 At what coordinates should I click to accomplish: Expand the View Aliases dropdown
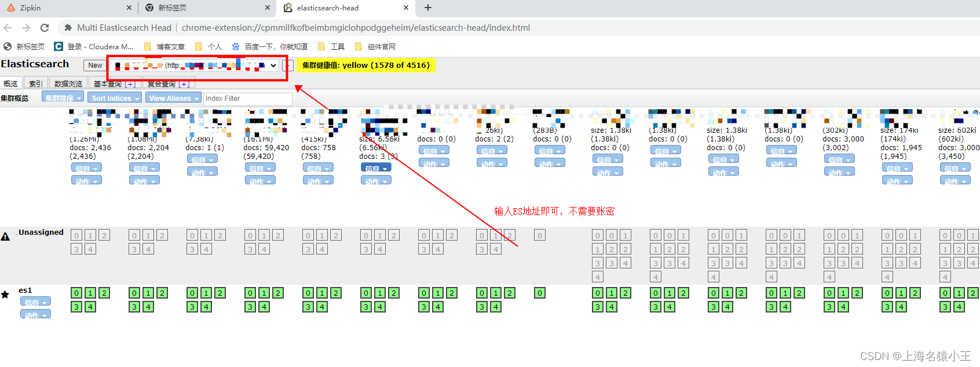coord(173,98)
